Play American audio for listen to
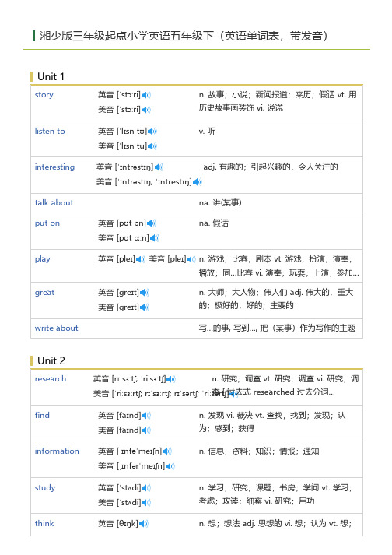Image resolution: width=392 pixels, height=555 pixels. coord(152,146)
